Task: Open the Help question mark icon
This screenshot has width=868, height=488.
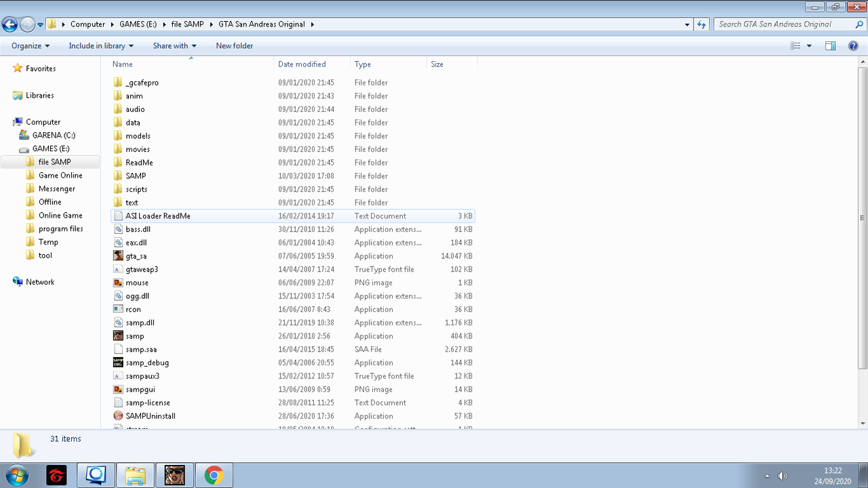Action: click(x=854, y=46)
